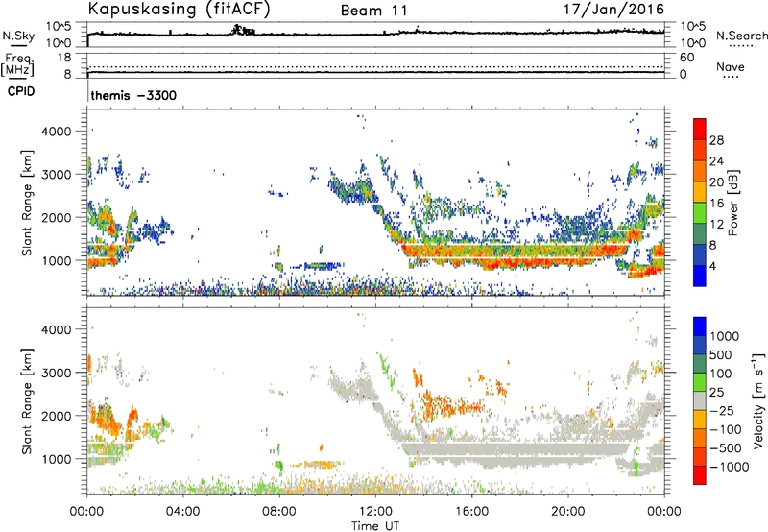This screenshot has height=532, width=768.
Task: Click the '18' frequency axis tick
Action: pos(63,58)
